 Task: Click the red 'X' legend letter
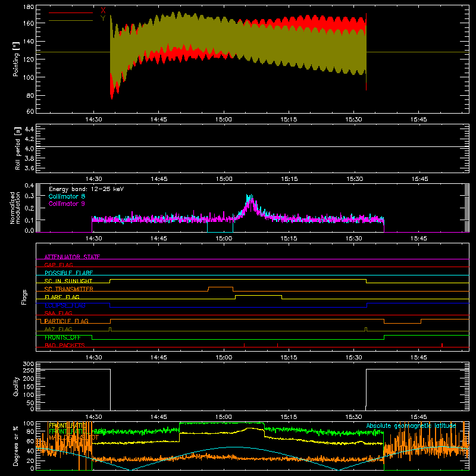point(103,11)
